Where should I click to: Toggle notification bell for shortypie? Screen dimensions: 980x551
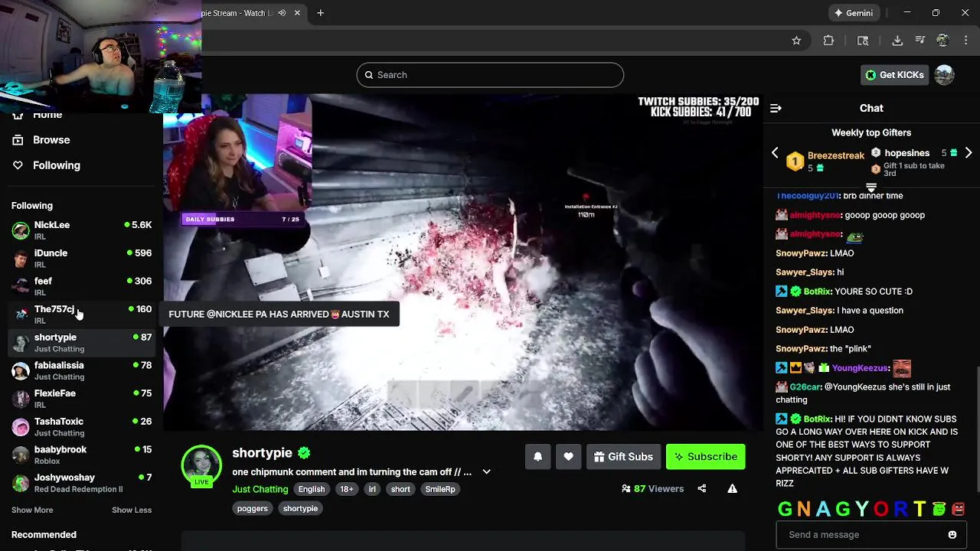[x=537, y=457]
